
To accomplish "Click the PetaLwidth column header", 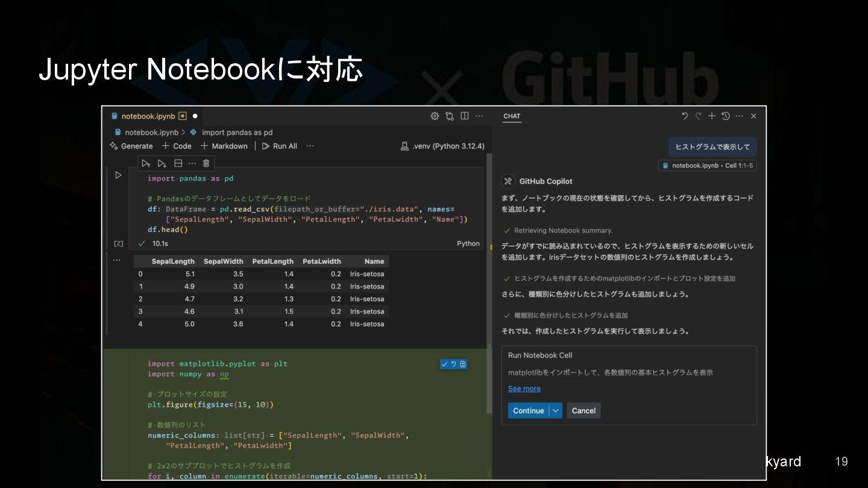I will (322, 261).
